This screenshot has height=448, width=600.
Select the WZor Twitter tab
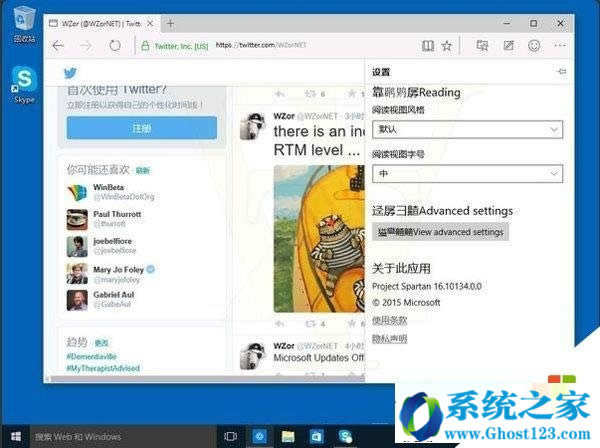tap(101, 24)
